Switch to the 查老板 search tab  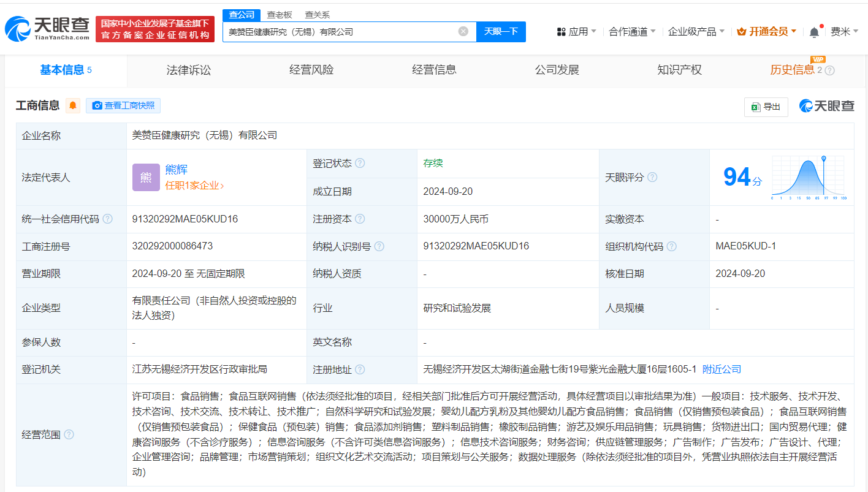279,14
